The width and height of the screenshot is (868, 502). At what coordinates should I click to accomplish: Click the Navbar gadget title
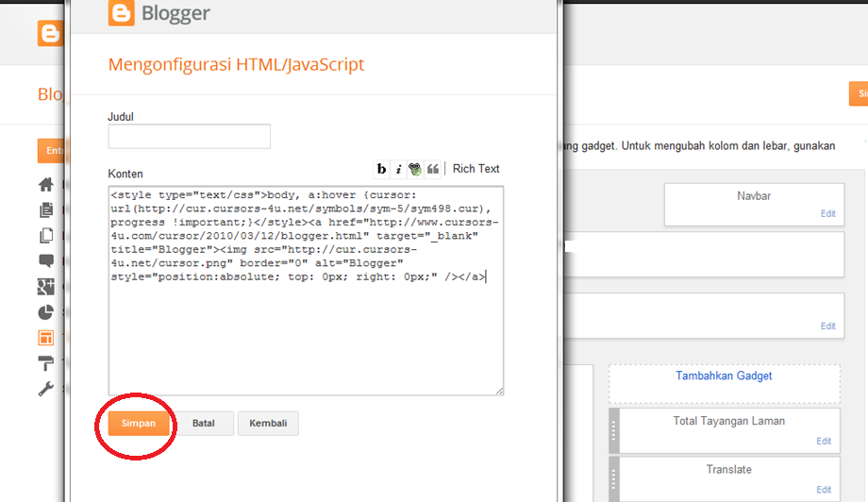[754, 196]
